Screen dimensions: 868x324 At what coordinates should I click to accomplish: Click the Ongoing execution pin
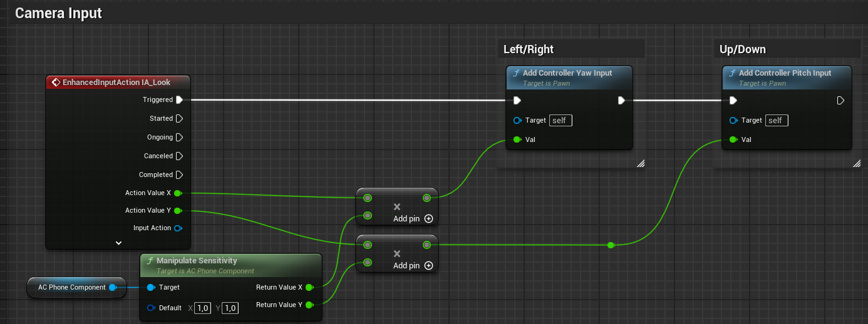point(179,137)
